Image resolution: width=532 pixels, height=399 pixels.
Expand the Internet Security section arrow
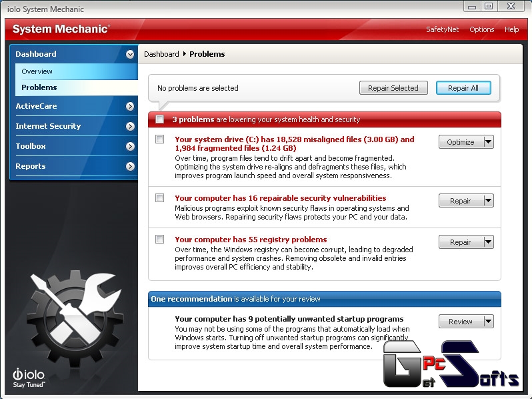click(130, 126)
